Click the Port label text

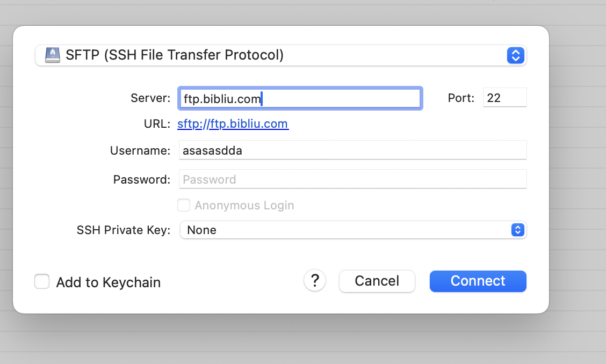click(x=461, y=98)
